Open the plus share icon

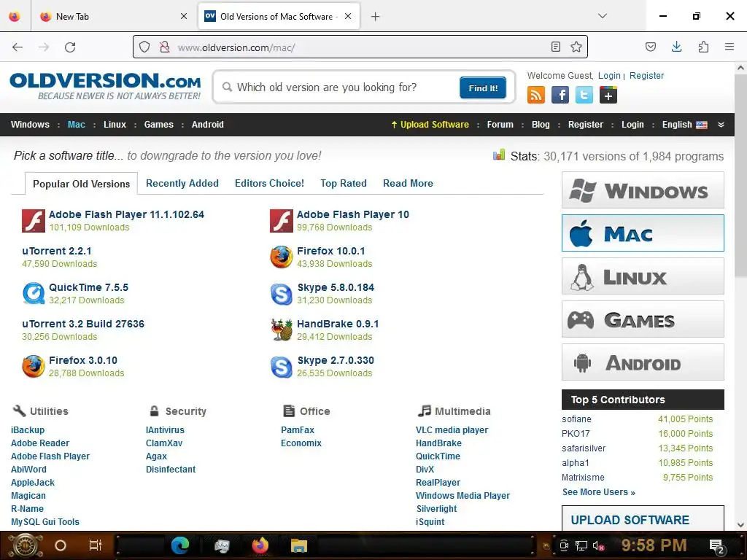pyautogui.click(x=608, y=96)
